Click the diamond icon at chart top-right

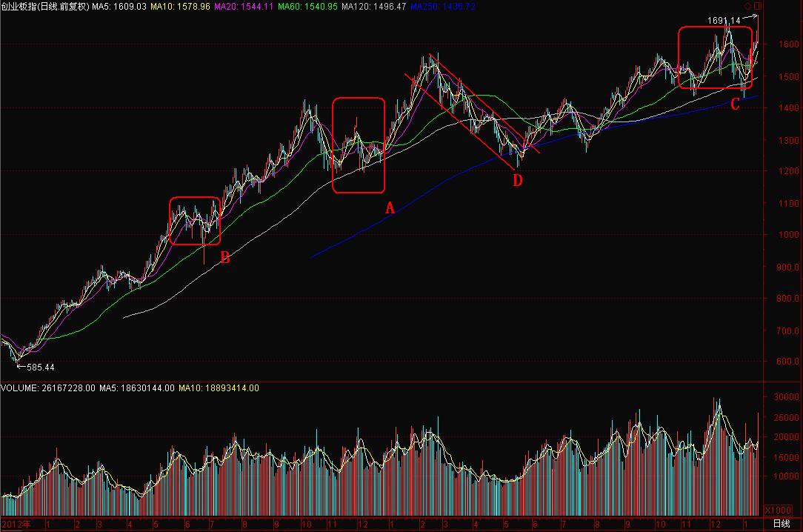pos(748,6)
